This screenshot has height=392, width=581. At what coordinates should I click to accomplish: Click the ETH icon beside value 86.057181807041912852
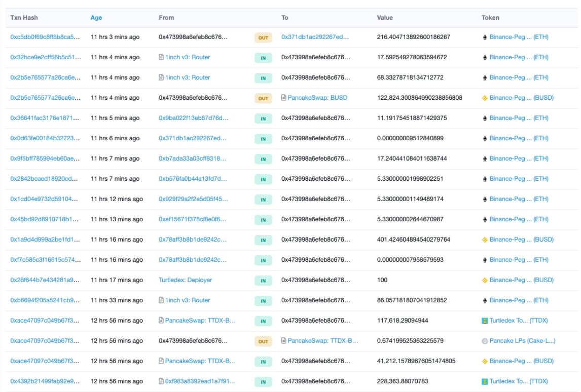pyautogui.click(x=485, y=300)
